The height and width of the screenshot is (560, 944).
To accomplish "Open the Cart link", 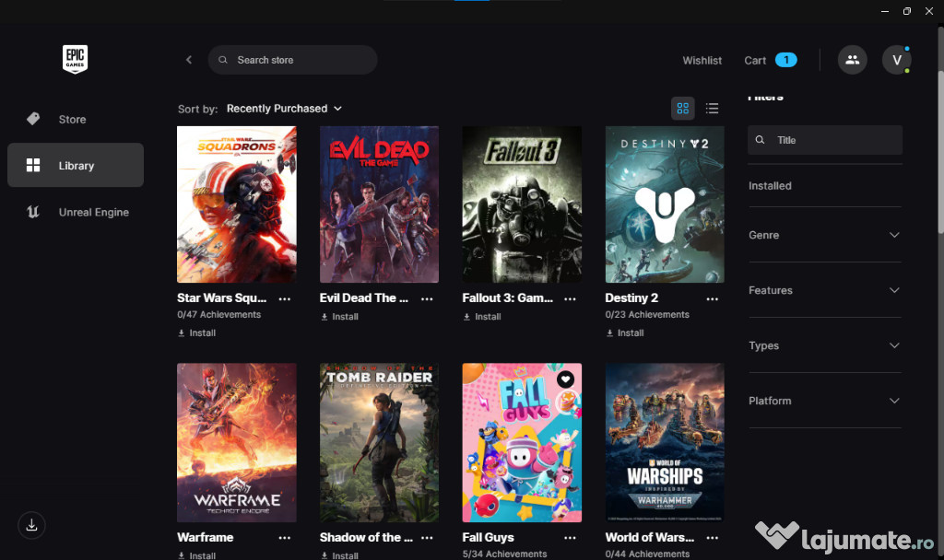I will (755, 60).
